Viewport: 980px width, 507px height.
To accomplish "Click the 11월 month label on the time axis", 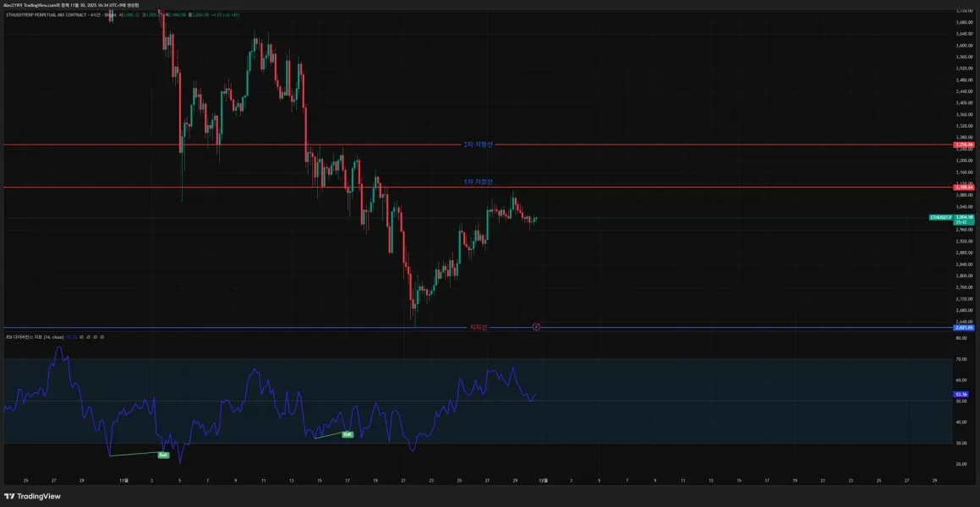I will 123,481.
